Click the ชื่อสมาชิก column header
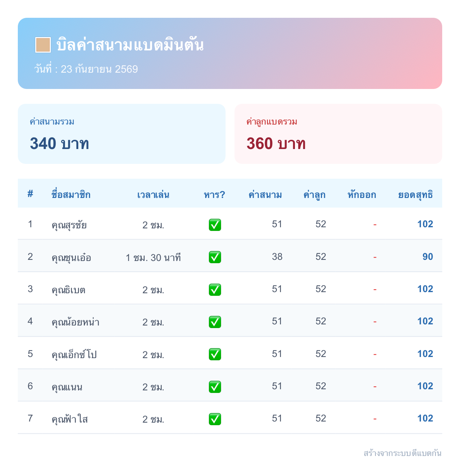 coord(71,194)
